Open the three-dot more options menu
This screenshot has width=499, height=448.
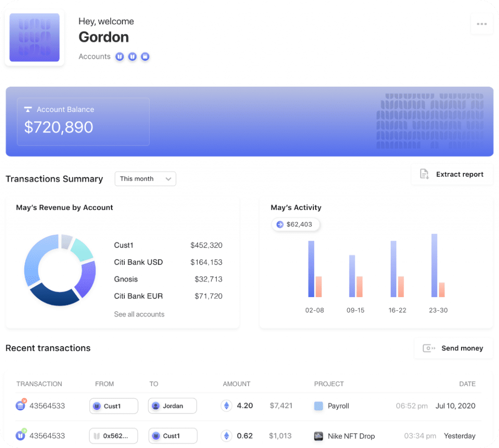(481, 24)
